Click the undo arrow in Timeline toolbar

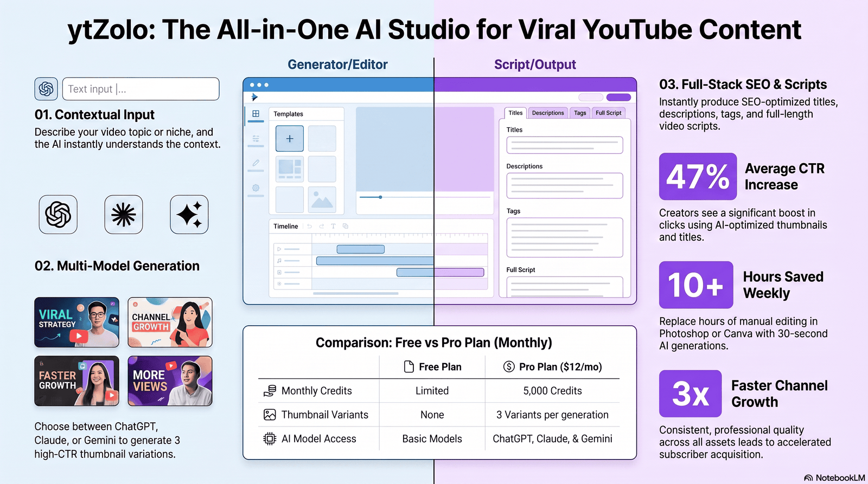click(x=310, y=226)
